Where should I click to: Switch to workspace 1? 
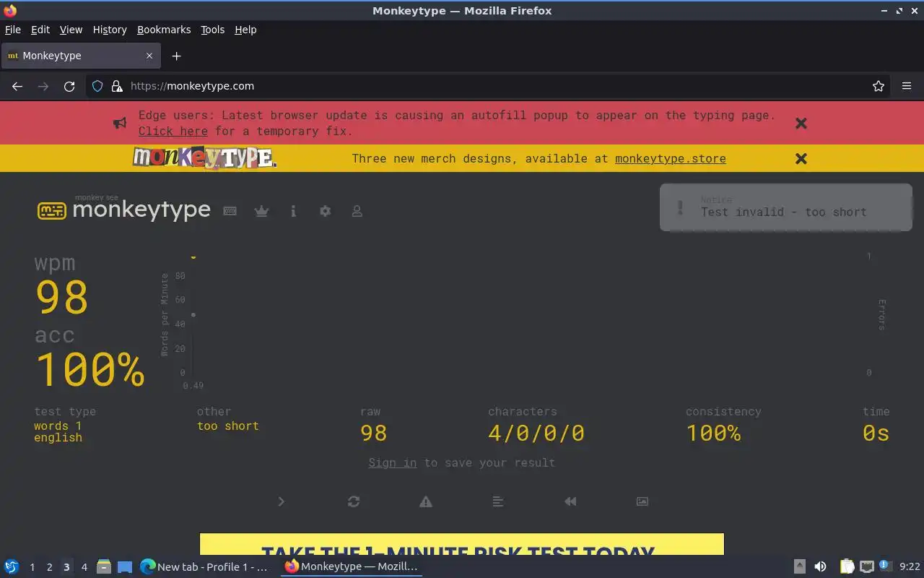point(32,567)
